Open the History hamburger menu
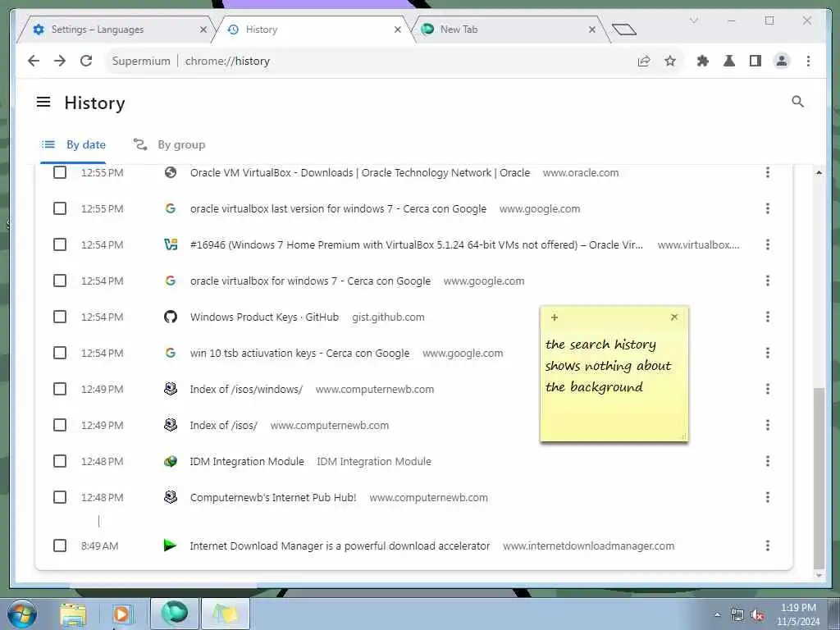 [43, 102]
